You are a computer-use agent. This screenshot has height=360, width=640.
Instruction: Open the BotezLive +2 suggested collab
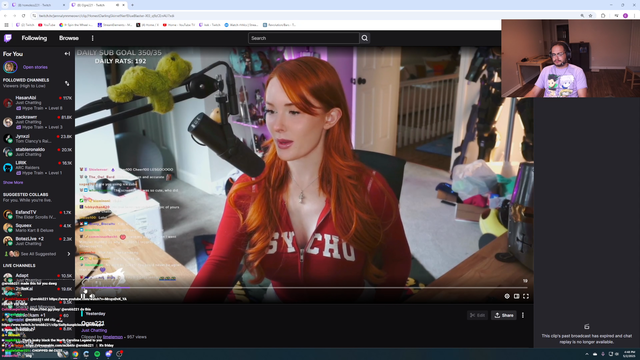37,241
